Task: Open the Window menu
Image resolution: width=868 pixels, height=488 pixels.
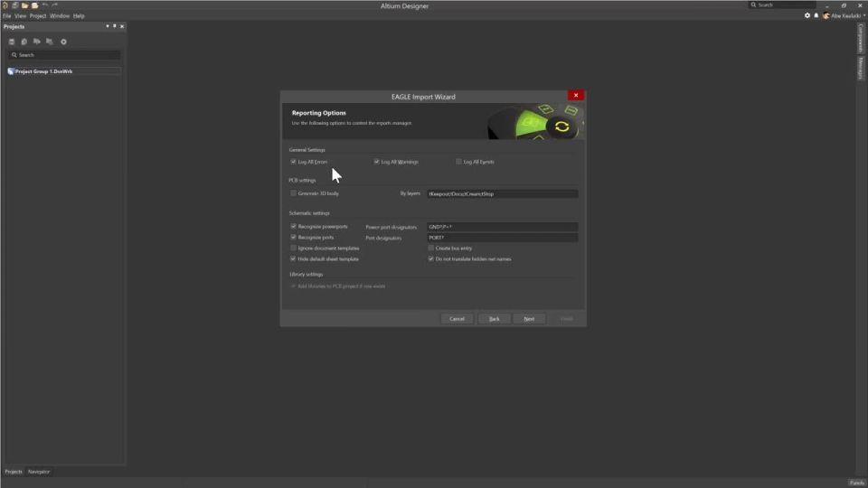Action: (x=60, y=16)
